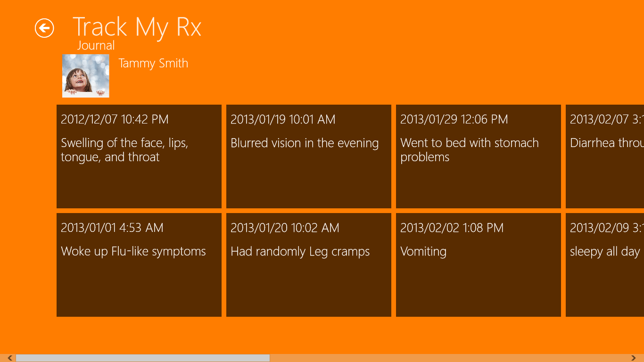This screenshot has height=362, width=644.
Task: Open the blurred vision journal entry
Action: pos(308,156)
